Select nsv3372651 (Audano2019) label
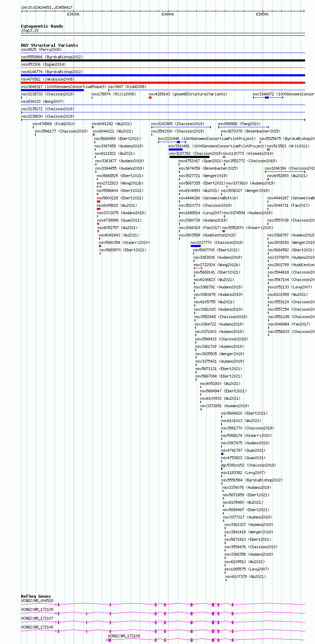Image resolution: width=315 pixels, height=644 pixels. pyautogui.click(x=225, y=406)
